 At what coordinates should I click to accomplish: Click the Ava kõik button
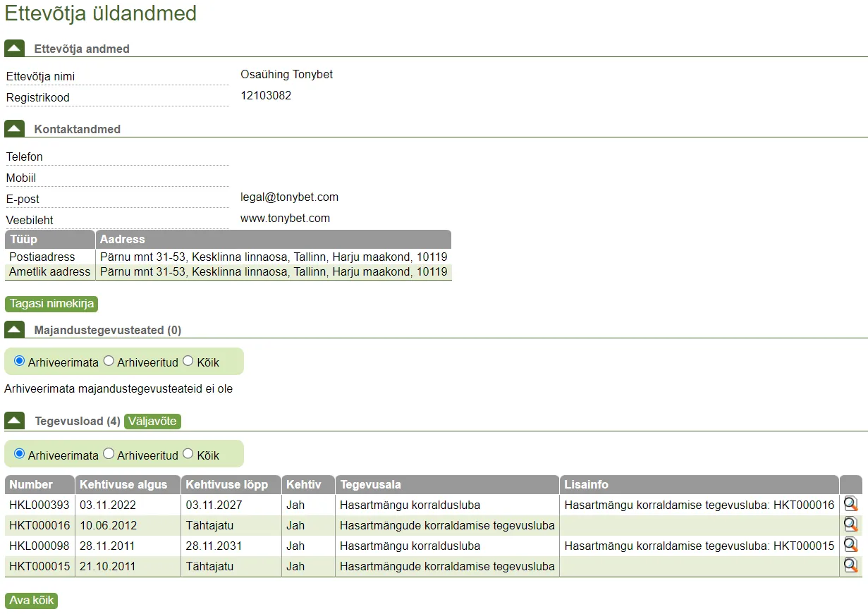tap(31, 601)
